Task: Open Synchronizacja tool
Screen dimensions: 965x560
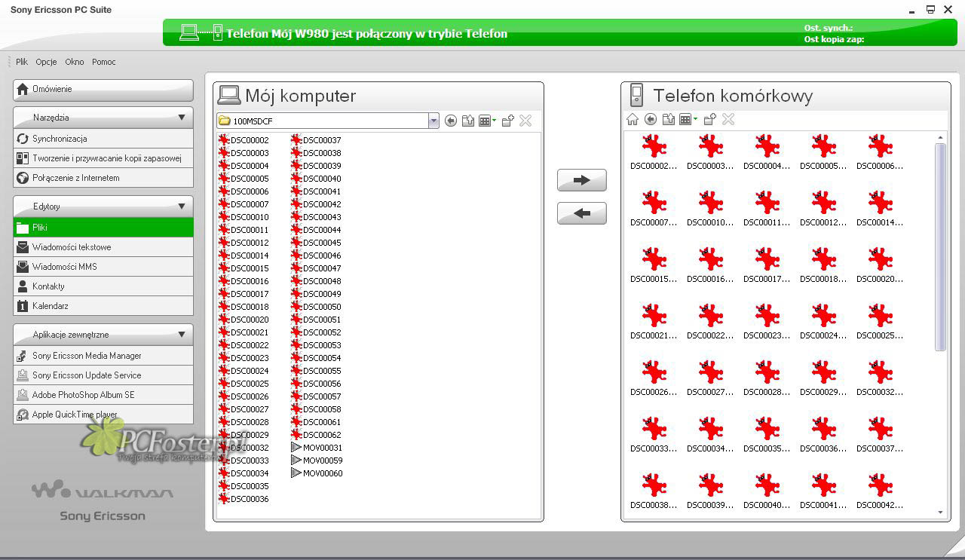Action: [103, 139]
